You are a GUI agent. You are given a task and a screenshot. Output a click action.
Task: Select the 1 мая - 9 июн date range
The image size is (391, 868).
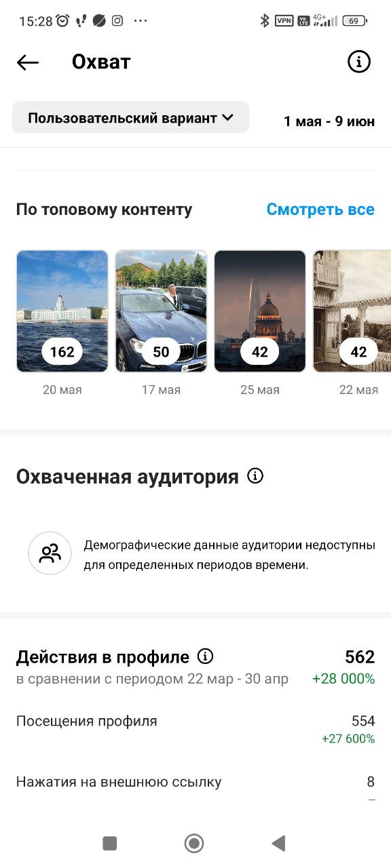tap(329, 121)
